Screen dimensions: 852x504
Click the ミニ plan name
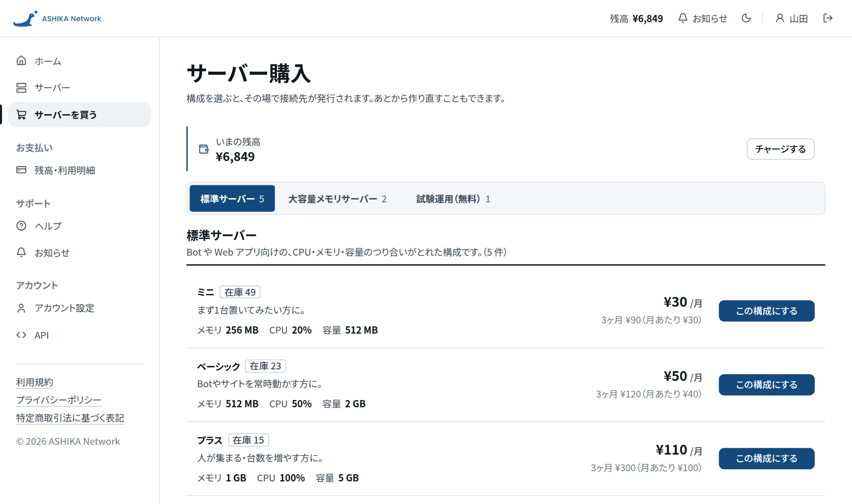coord(206,292)
